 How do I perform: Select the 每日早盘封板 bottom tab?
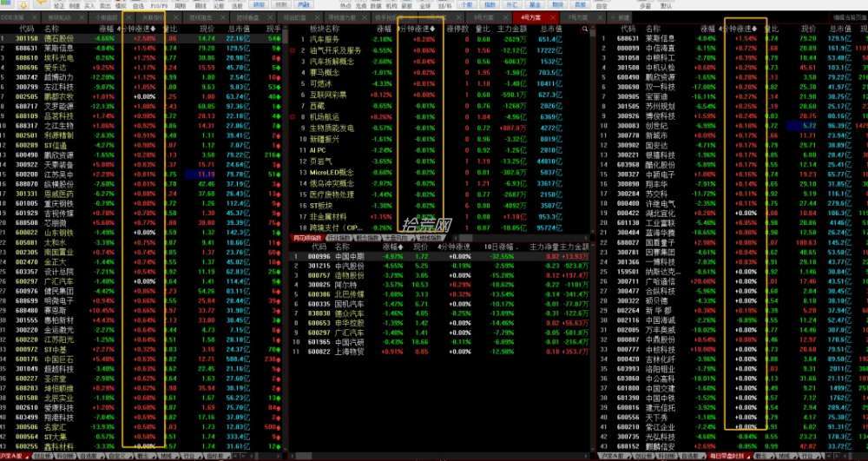click(x=728, y=457)
